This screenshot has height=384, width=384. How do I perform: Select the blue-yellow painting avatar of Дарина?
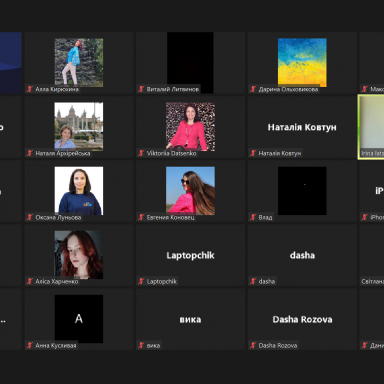coord(302,62)
